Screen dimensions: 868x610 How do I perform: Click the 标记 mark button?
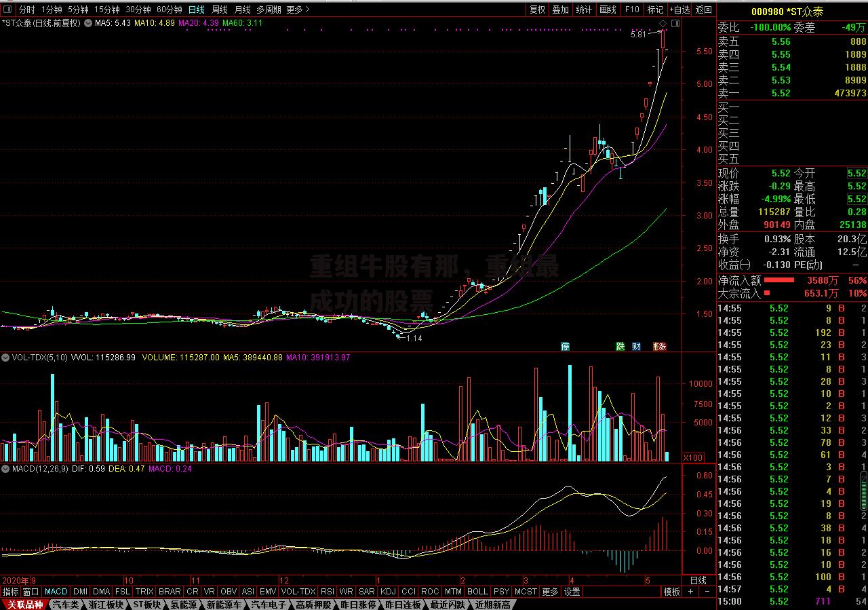pyautogui.click(x=655, y=9)
